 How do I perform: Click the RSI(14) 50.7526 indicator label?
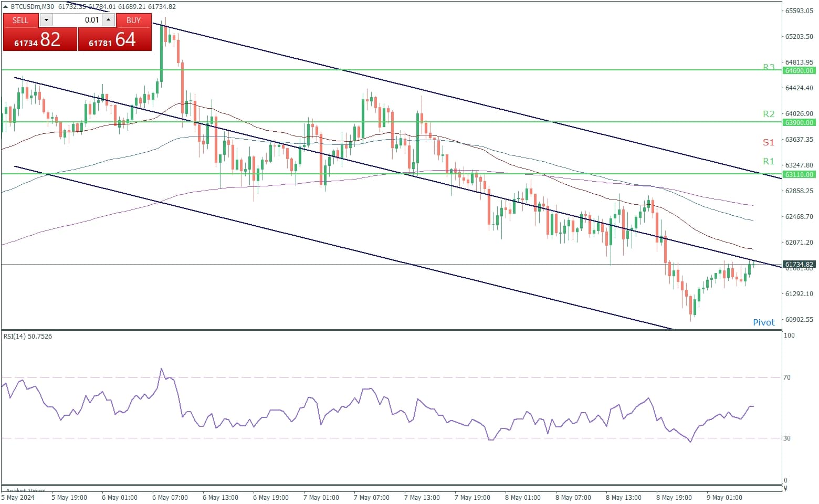28,336
